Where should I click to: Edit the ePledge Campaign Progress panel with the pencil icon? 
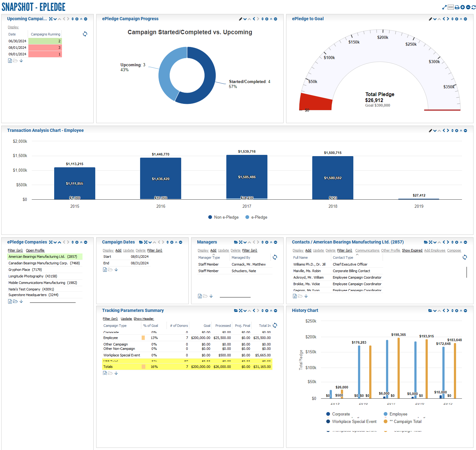[x=241, y=19]
